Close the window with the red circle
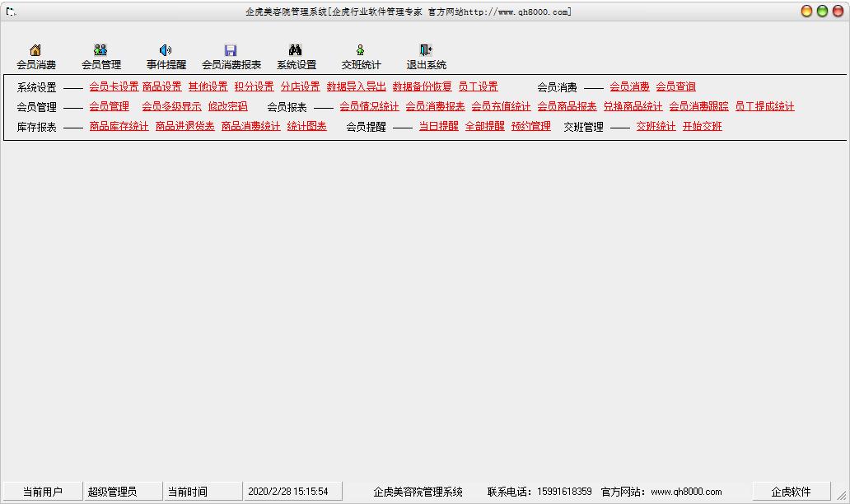 tap(838, 11)
